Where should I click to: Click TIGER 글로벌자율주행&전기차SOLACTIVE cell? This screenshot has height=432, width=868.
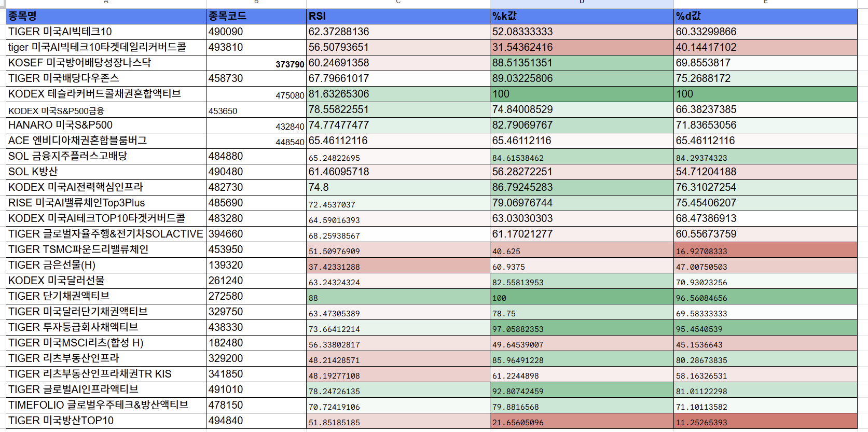106,234
